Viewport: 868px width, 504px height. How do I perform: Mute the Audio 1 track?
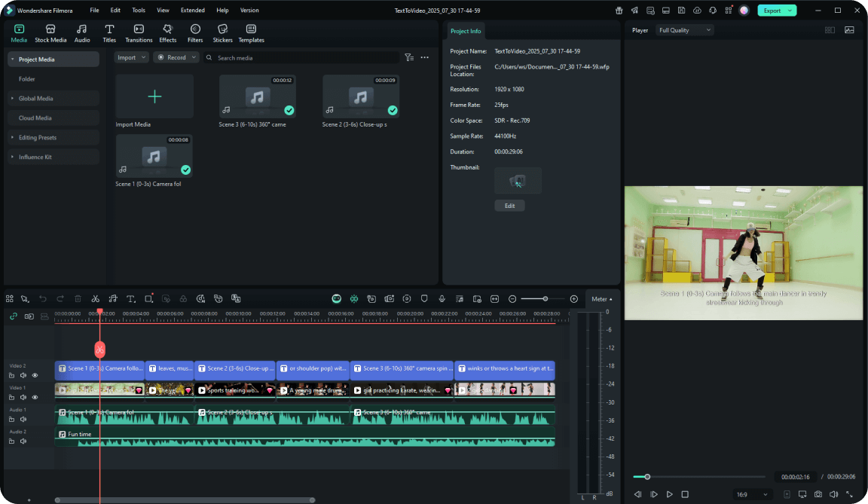click(23, 420)
